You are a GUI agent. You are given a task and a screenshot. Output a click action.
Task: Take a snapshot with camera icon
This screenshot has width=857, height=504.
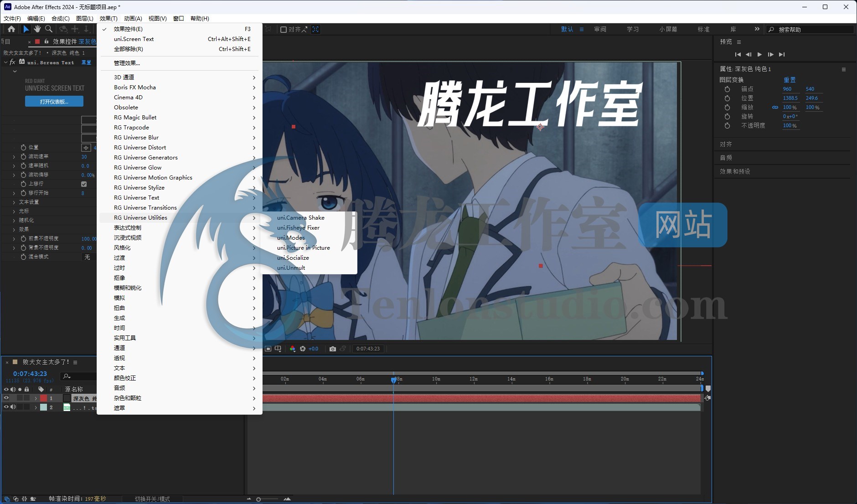[x=333, y=349]
